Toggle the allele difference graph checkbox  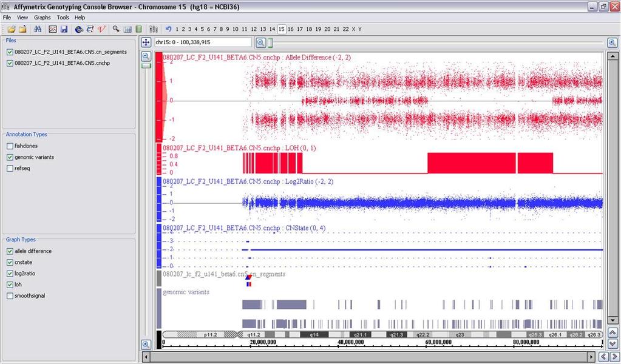10,251
